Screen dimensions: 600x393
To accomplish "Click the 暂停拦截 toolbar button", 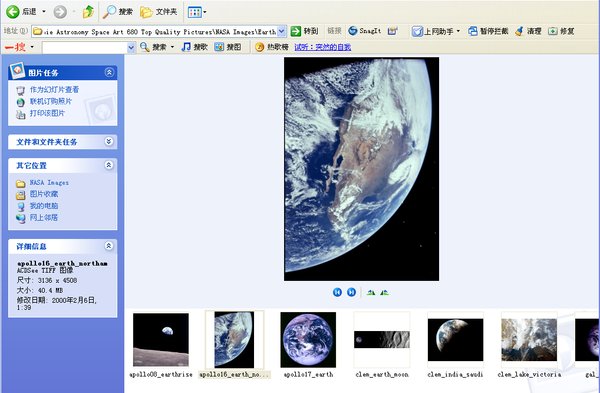I will [489, 31].
